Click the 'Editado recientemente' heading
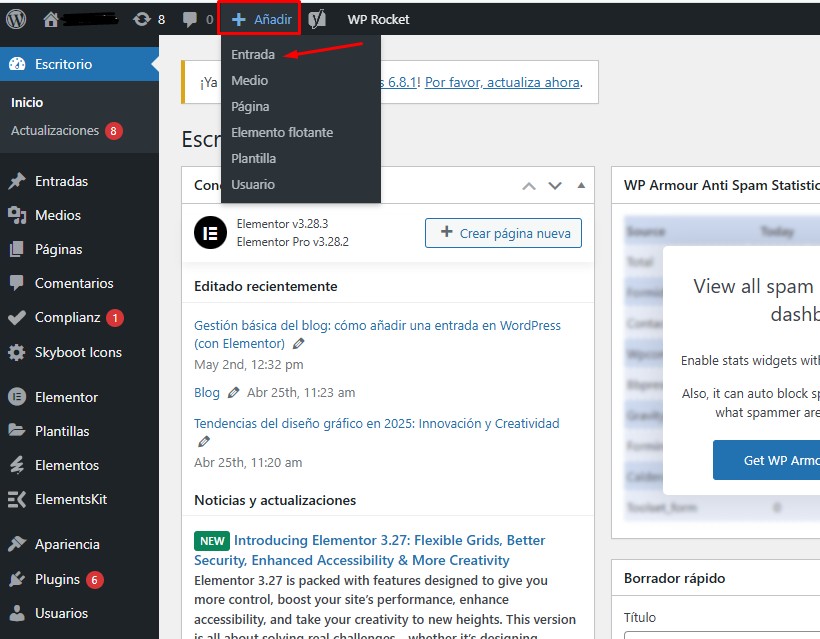 266,286
